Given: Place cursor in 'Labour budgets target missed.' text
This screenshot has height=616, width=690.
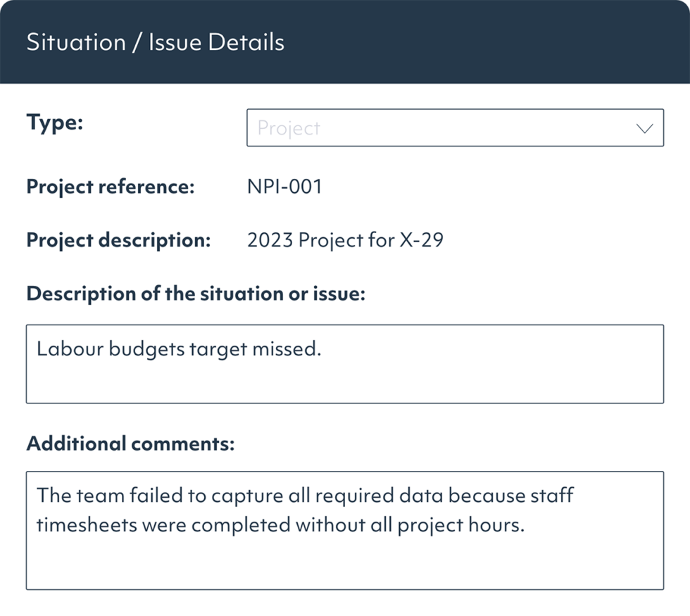Looking at the screenshot, I should point(179,349).
